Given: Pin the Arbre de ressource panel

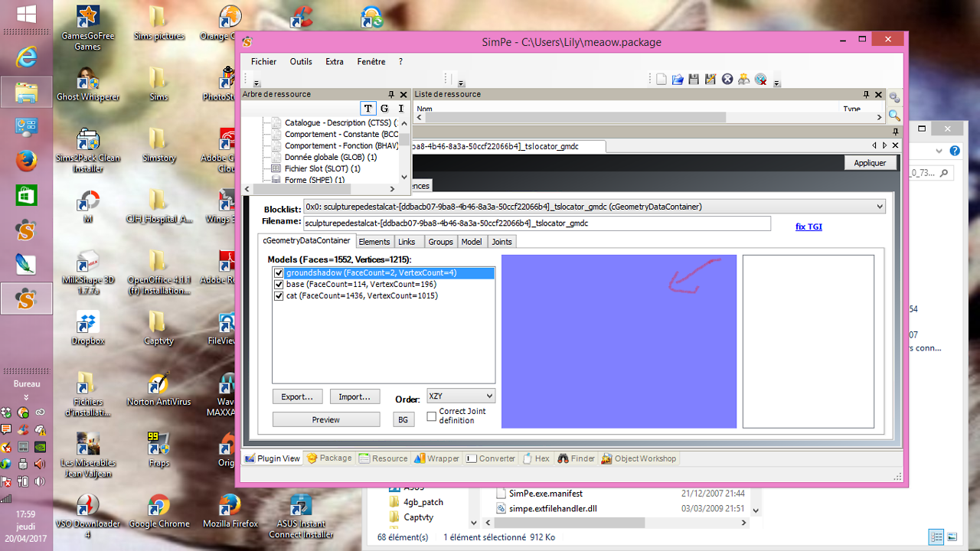Looking at the screenshot, I should pyautogui.click(x=391, y=95).
